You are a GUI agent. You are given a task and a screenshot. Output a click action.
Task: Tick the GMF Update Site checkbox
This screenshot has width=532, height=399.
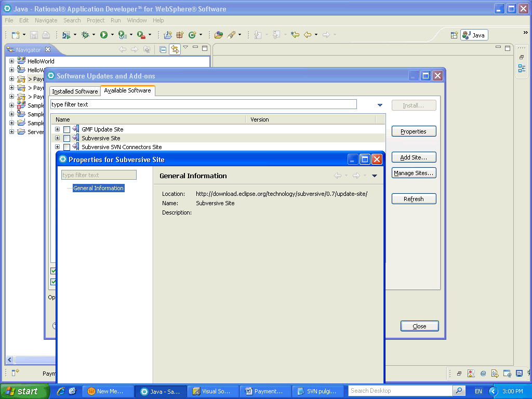click(x=67, y=129)
